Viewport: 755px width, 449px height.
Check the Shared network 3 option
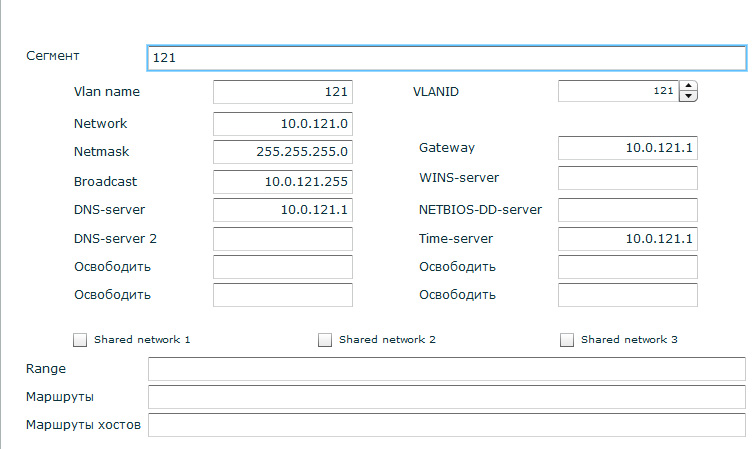pos(567,340)
